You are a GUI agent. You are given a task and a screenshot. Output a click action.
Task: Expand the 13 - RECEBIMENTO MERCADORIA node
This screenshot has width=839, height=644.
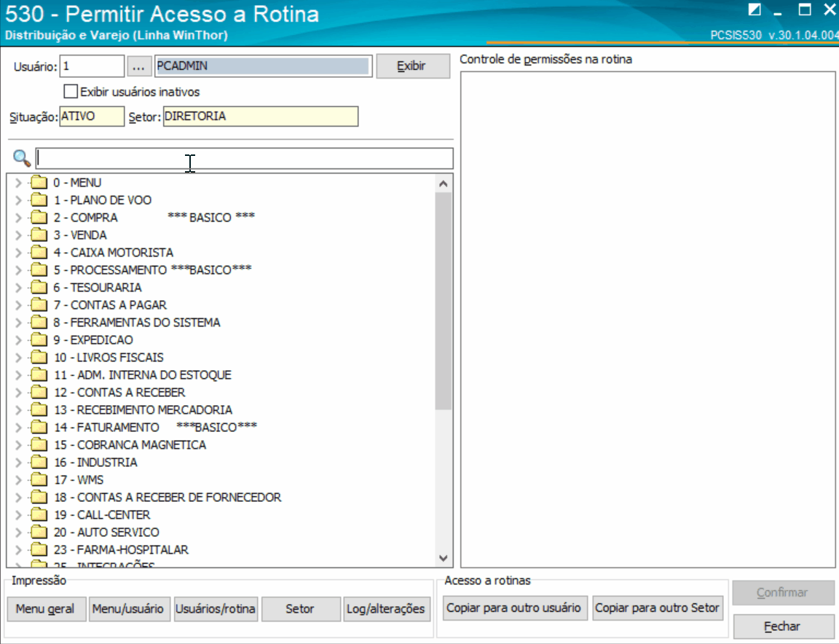tap(18, 410)
